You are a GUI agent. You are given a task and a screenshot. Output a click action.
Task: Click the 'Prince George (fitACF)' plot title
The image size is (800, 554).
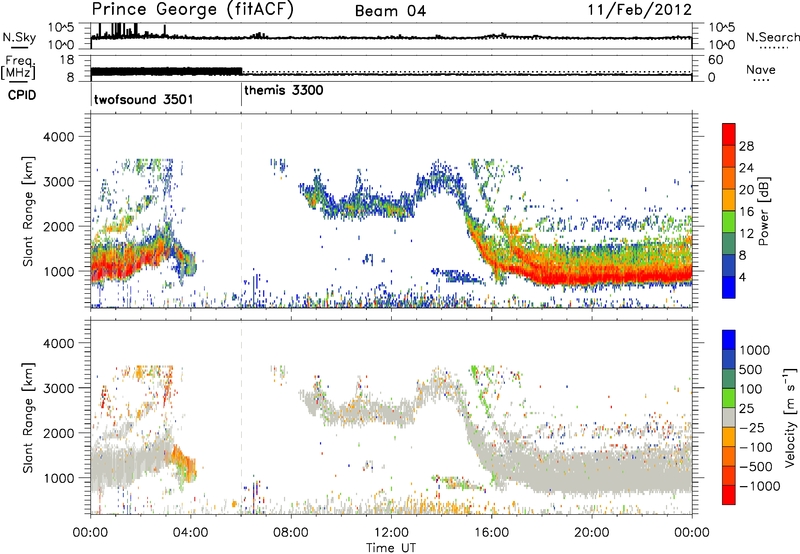193,9
